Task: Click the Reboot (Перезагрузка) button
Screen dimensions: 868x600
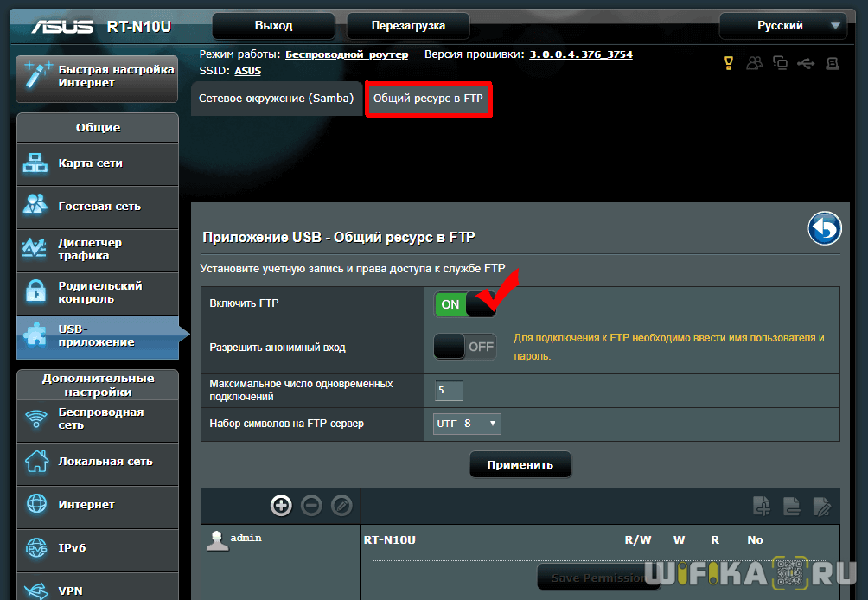Action: pos(408,25)
